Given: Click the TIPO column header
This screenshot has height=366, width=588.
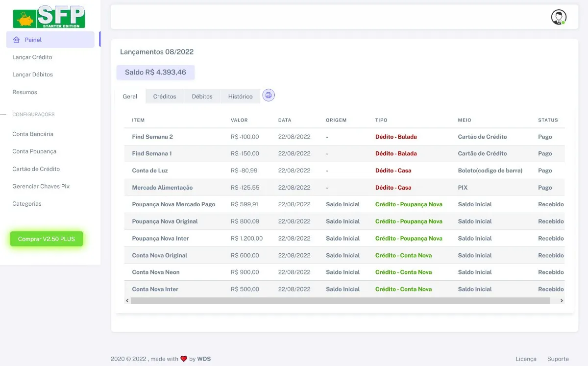Looking at the screenshot, I should coord(381,120).
